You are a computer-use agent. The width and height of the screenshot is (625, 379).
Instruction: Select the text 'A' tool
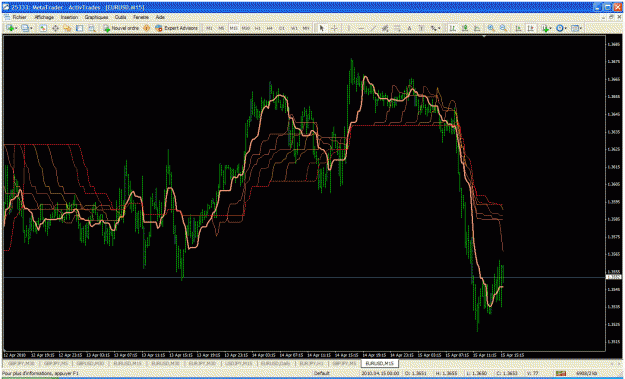pyautogui.click(x=409, y=28)
